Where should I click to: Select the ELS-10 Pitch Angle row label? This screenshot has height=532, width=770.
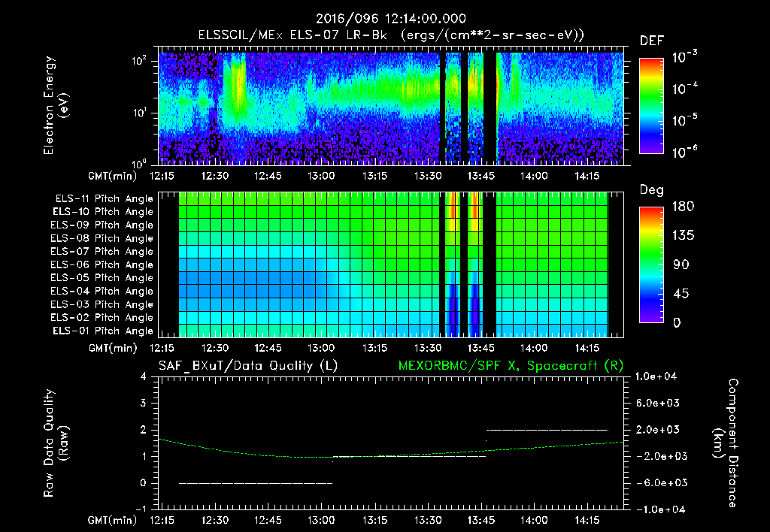[103, 212]
